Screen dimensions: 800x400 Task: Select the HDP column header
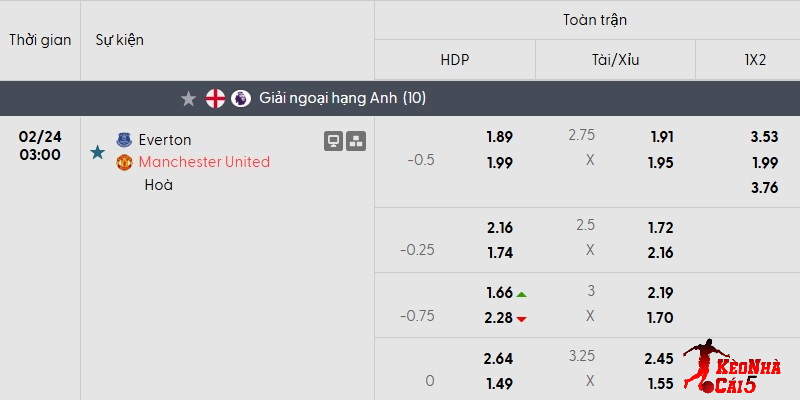click(455, 60)
